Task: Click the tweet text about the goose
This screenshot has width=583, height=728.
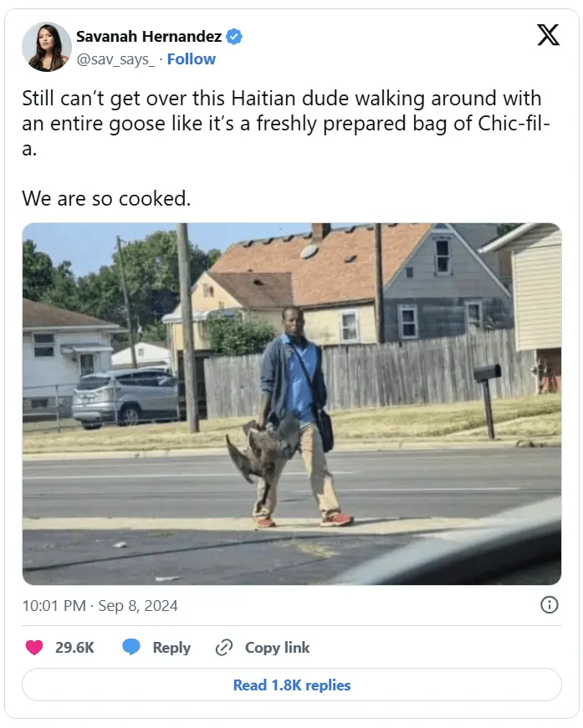Action: (x=286, y=124)
